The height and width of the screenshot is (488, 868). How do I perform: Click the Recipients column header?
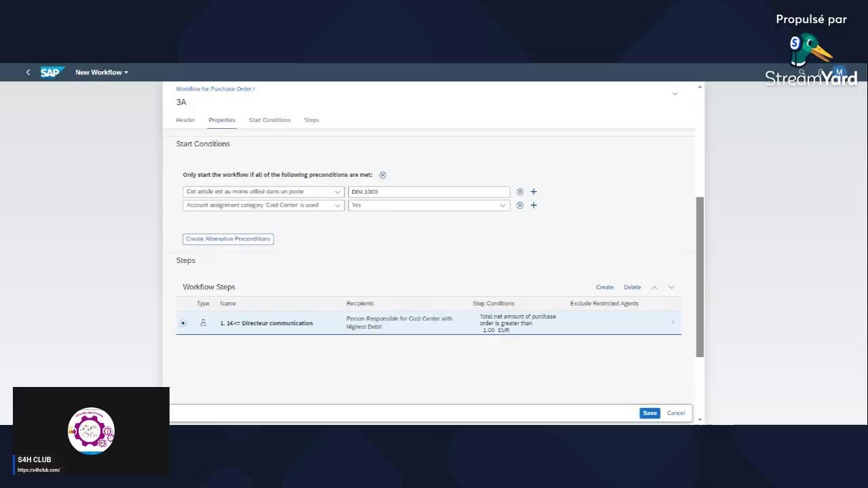(360, 304)
